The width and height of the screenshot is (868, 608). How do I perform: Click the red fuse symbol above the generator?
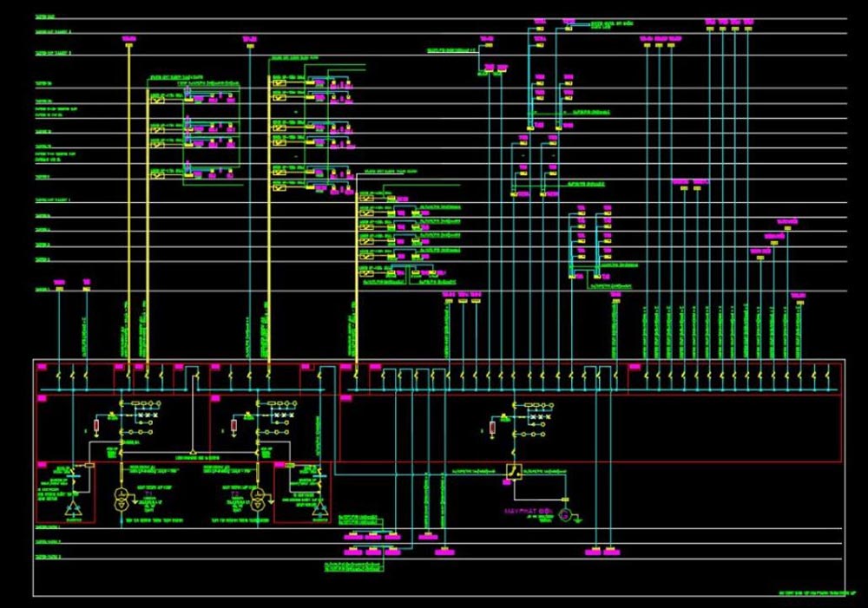pyautogui.click(x=493, y=428)
